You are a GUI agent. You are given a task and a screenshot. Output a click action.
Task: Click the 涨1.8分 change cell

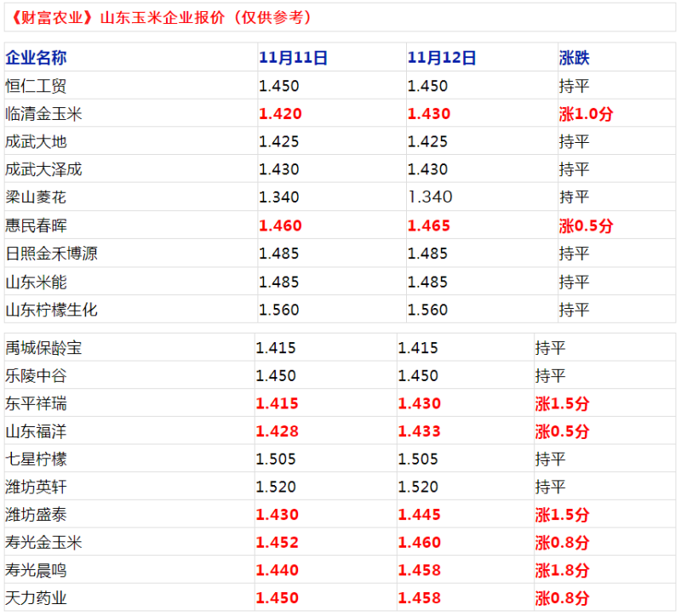click(x=562, y=570)
